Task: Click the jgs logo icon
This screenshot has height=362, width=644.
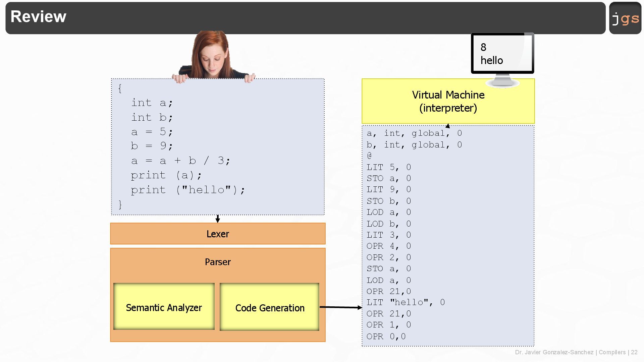Action: tap(625, 18)
